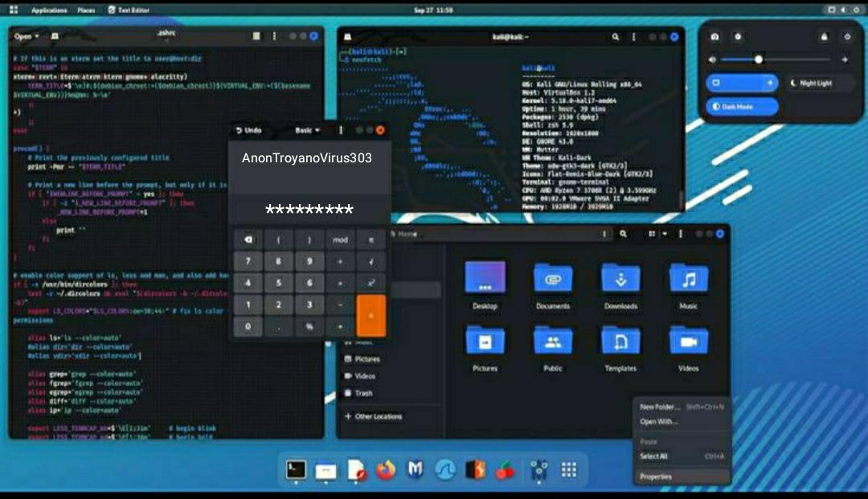Click the 5 key in Calculator
Viewport: 868px width, 499px height.
(x=278, y=283)
